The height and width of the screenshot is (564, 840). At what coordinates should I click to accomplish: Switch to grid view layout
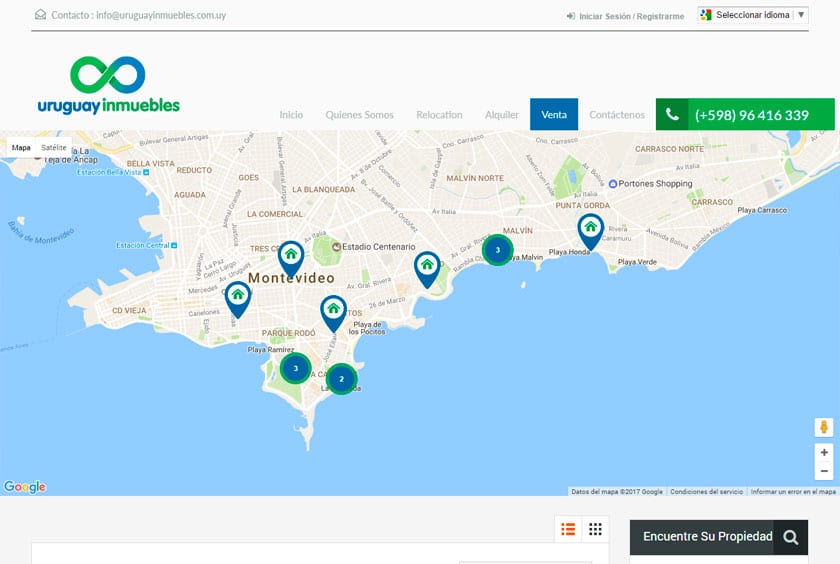click(x=595, y=529)
